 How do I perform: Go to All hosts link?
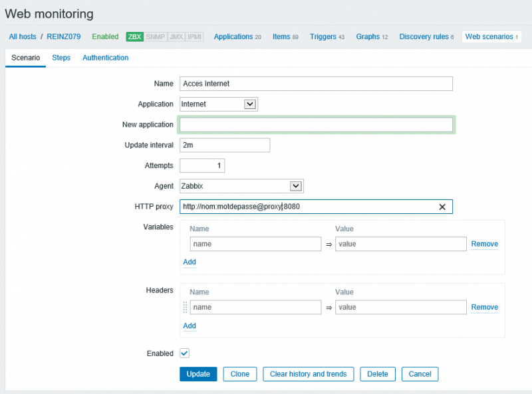click(23, 37)
